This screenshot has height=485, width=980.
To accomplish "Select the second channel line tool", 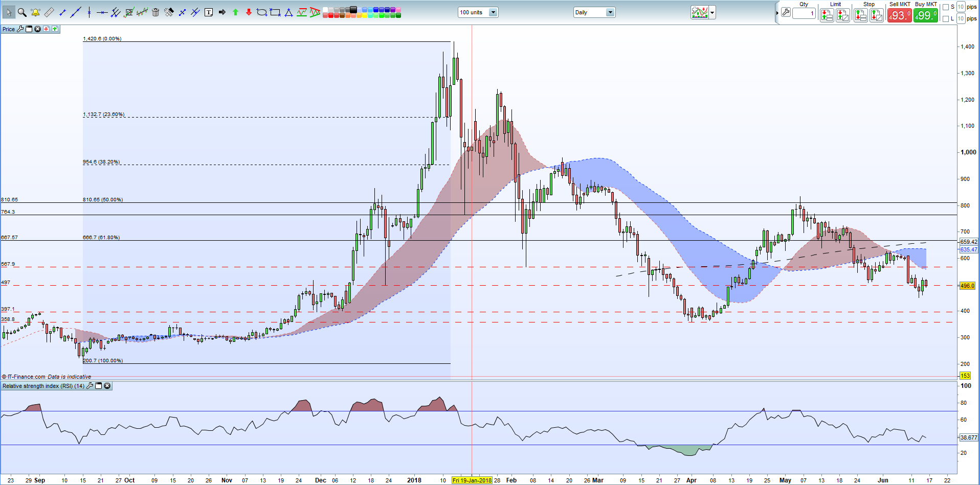I will (x=195, y=12).
